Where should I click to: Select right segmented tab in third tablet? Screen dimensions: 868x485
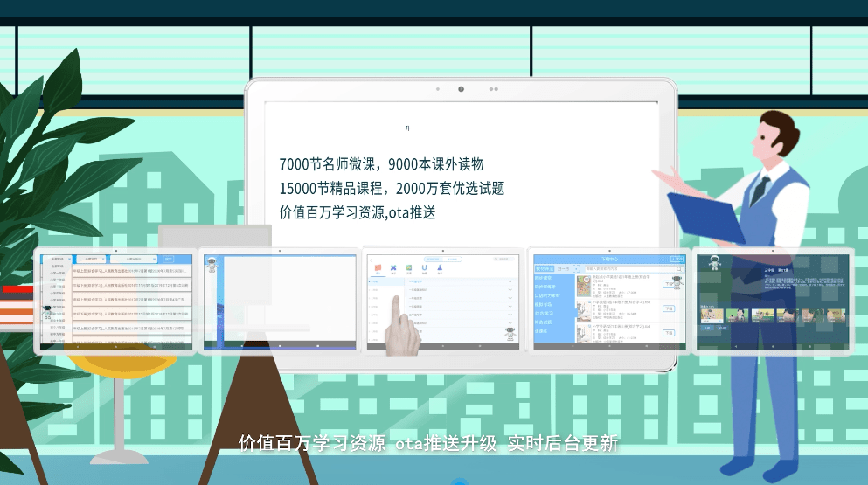tap(452, 260)
